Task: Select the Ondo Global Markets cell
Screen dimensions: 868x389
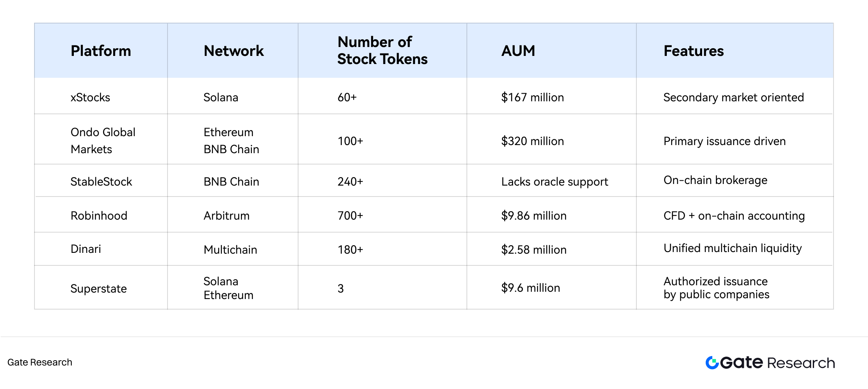Action: (103, 141)
